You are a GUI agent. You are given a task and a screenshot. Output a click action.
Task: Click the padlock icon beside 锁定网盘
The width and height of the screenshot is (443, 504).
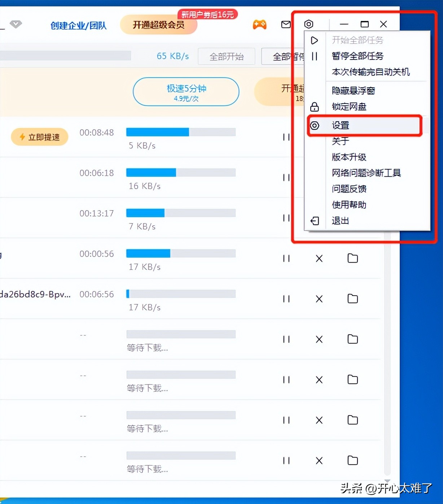(x=315, y=107)
